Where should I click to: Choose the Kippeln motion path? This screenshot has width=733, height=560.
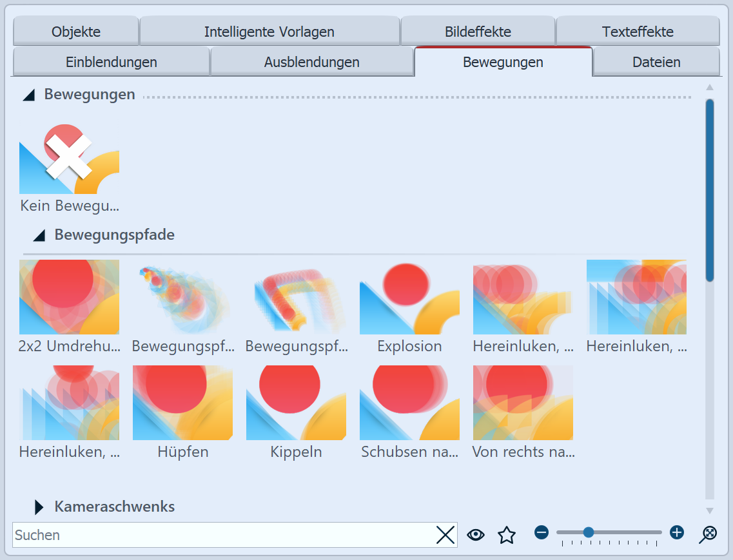pos(296,402)
